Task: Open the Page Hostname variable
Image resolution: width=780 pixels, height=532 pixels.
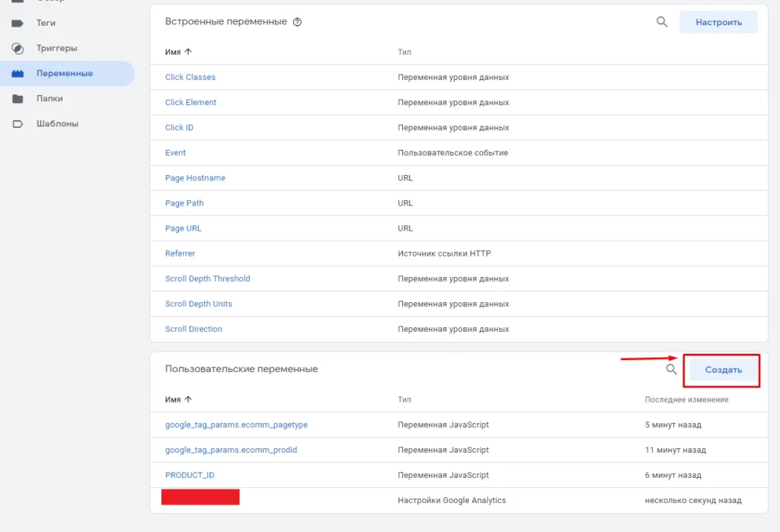Action: 195,178
